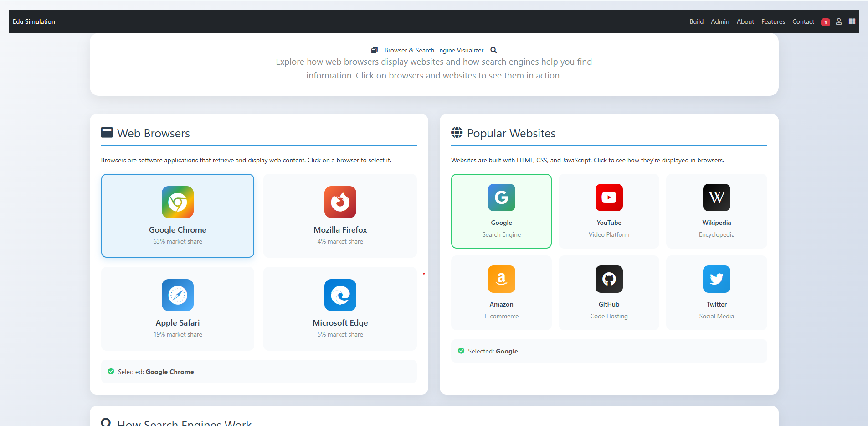Click the window icon before Visualizer title
Screen dimensions: 868x426
point(375,50)
